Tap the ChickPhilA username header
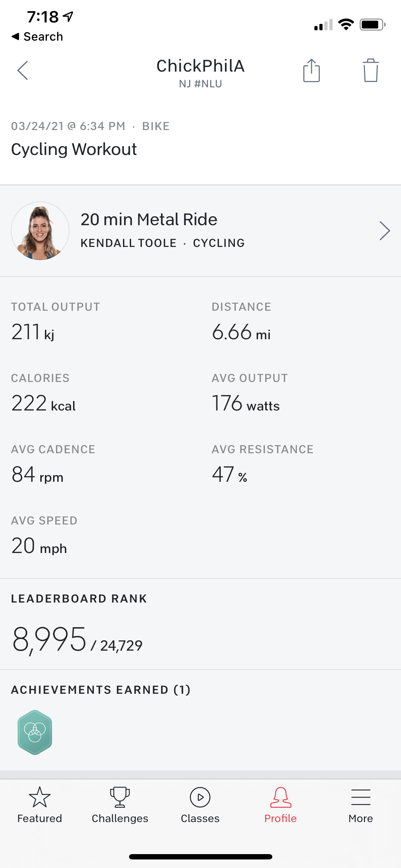 click(200, 66)
